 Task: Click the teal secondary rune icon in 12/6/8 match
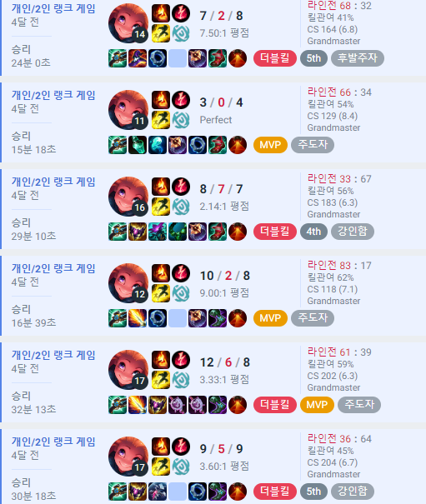point(181,380)
